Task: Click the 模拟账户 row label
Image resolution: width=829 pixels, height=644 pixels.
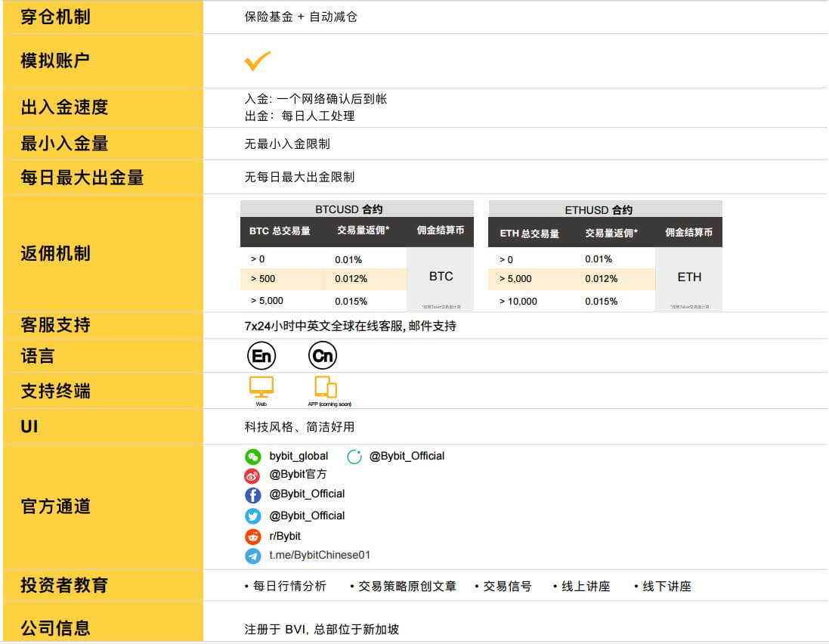Action: (55, 60)
